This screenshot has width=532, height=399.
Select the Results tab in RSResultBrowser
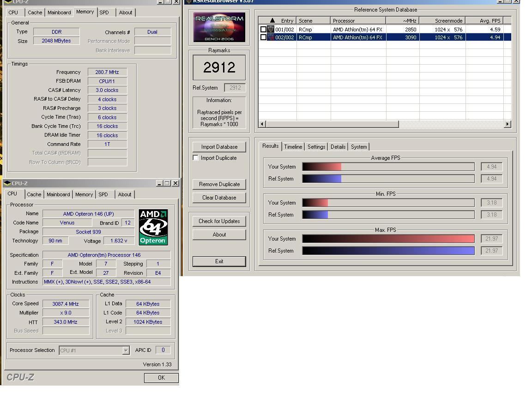[271, 146]
